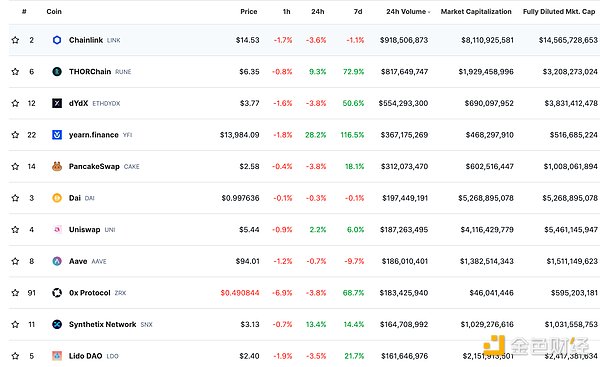Click the dYdX coin logo icon

pyautogui.click(x=57, y=103)
